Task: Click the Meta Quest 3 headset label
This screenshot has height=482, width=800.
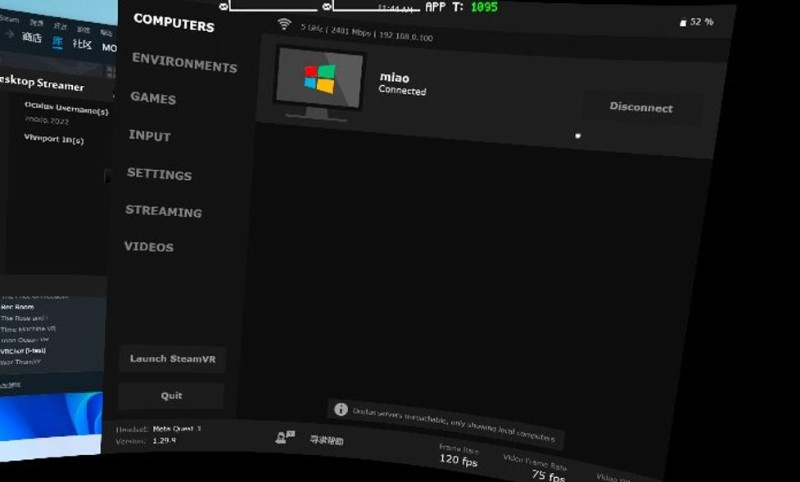Action: (177, 428)
